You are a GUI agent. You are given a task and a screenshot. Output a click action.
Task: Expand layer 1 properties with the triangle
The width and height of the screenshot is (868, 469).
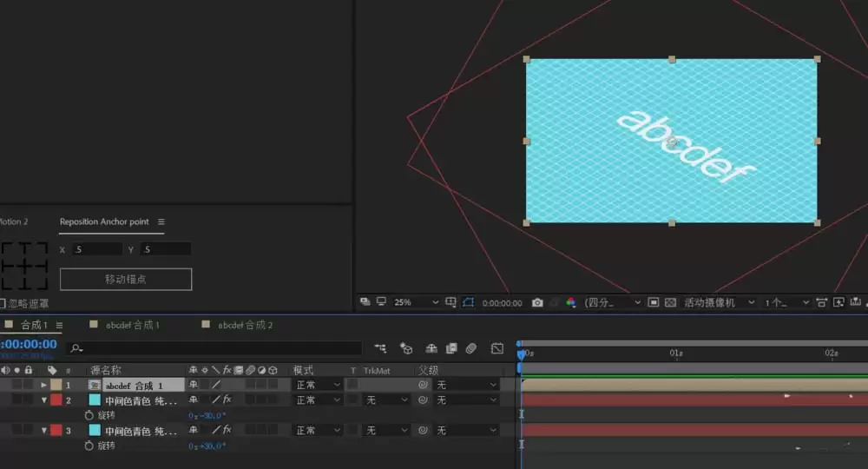point(43,385)
